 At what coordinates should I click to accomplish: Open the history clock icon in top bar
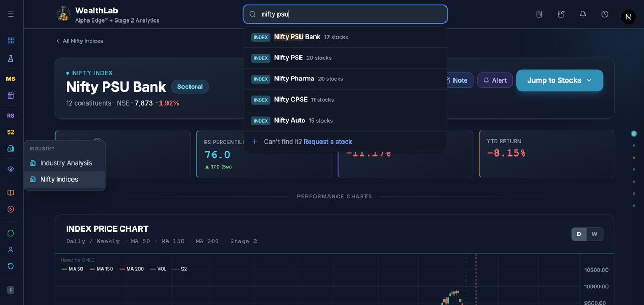coord(605,14)
